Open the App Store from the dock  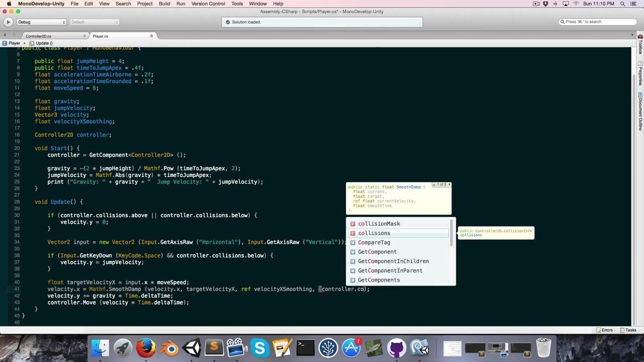point(351,348)
